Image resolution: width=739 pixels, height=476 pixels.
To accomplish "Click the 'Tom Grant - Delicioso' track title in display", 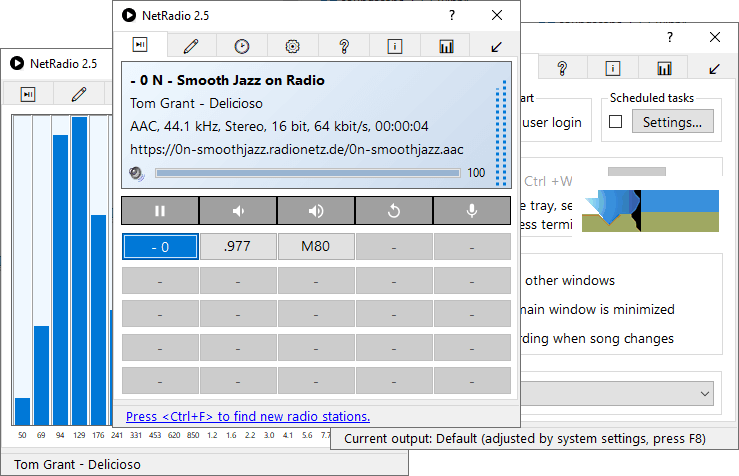I will point(197,103).
